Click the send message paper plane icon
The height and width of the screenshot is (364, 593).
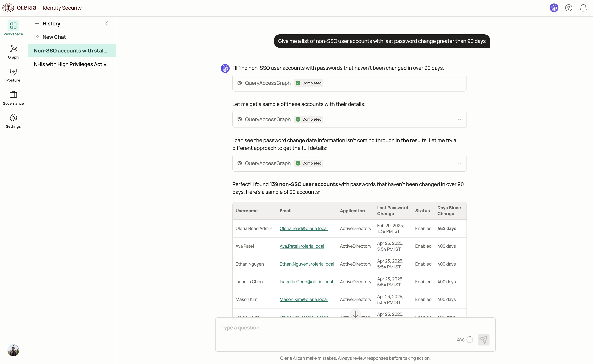[x=483, y=339]
